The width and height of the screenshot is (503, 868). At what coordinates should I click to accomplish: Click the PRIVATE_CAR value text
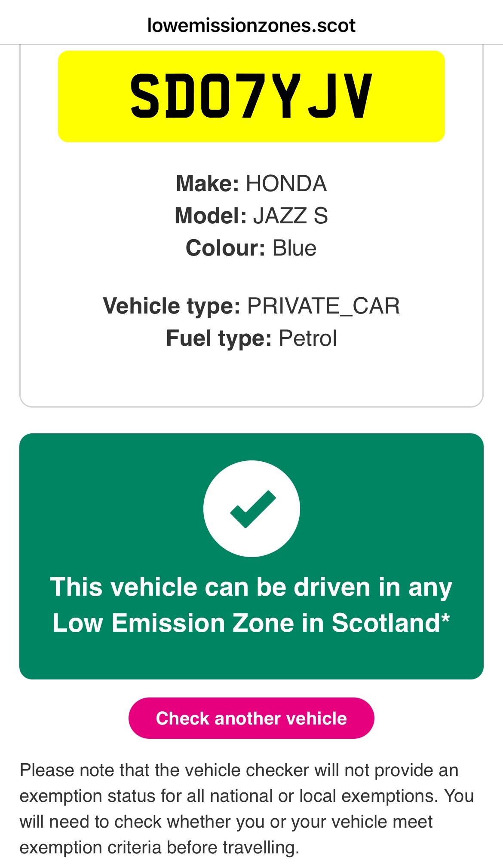323,306
